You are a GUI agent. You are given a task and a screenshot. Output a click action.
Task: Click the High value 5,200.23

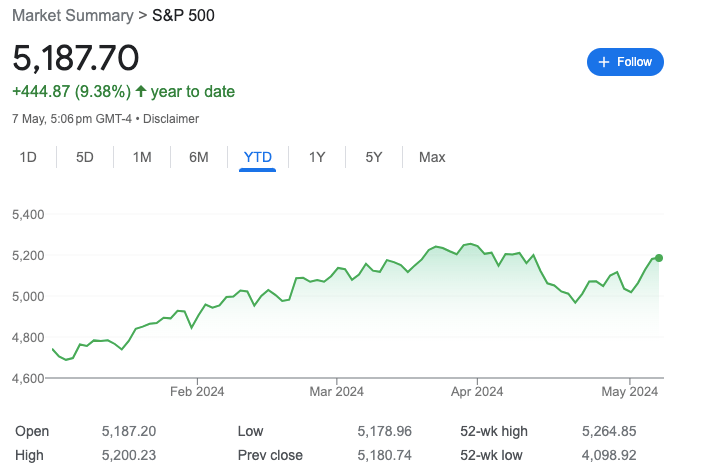point(129,455)
